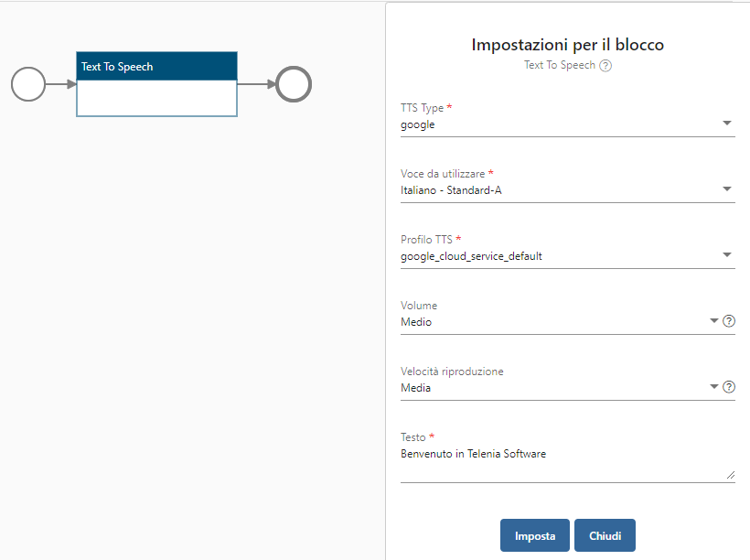Click the Impostazioni per il blocco heading

coord(568,45)
